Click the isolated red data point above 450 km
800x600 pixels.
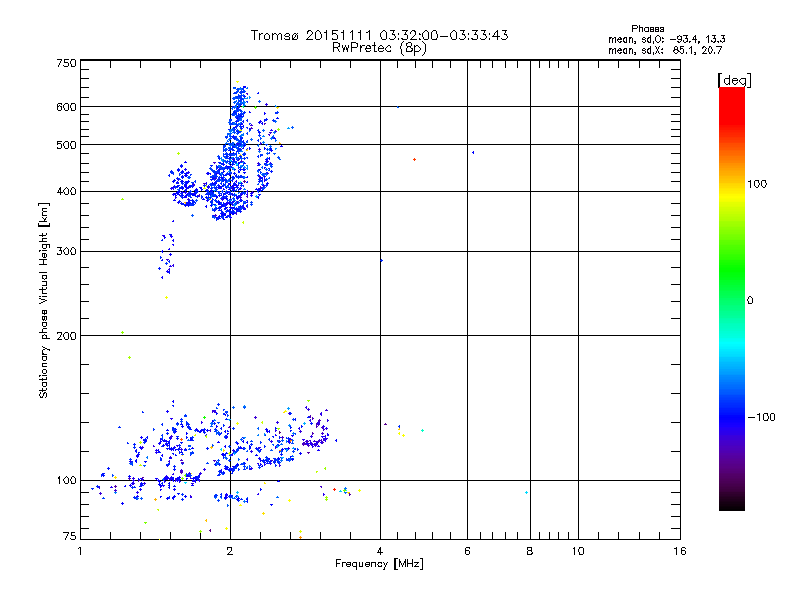(x=414, y=160)
